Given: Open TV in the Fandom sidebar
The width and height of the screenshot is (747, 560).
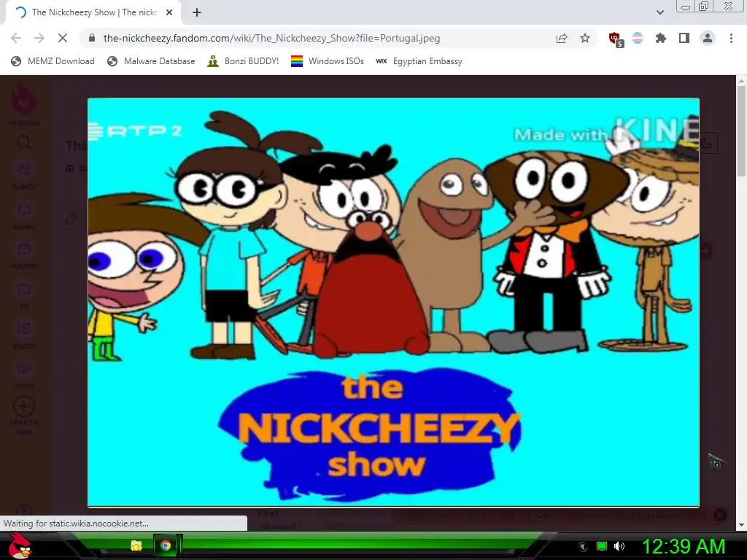Looking at the screenshot, I should (x=24, y=295).
